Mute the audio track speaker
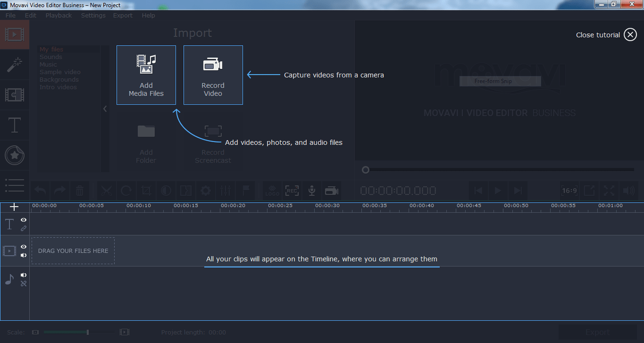The height and width of the screenshot is (343, 644). [x=24, y=275]
